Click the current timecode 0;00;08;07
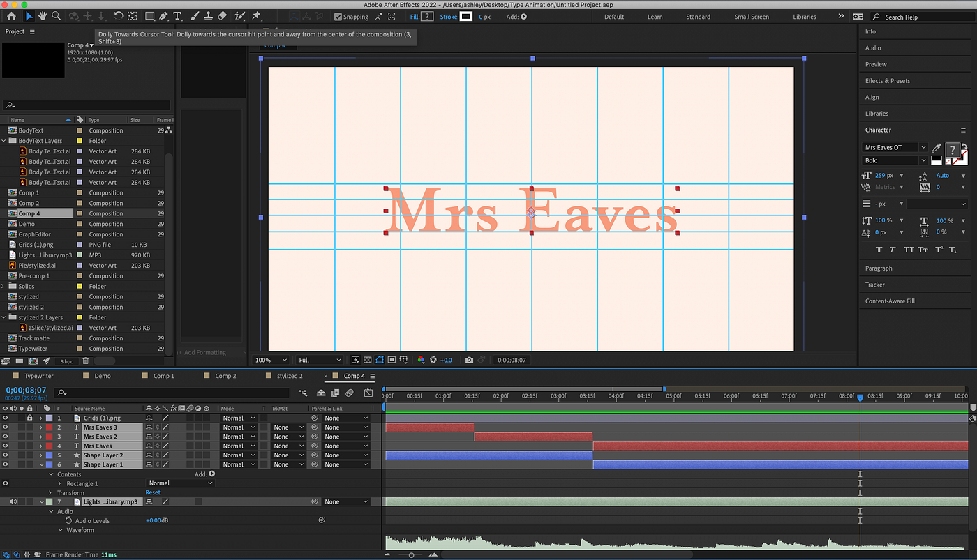 point(26,391)
